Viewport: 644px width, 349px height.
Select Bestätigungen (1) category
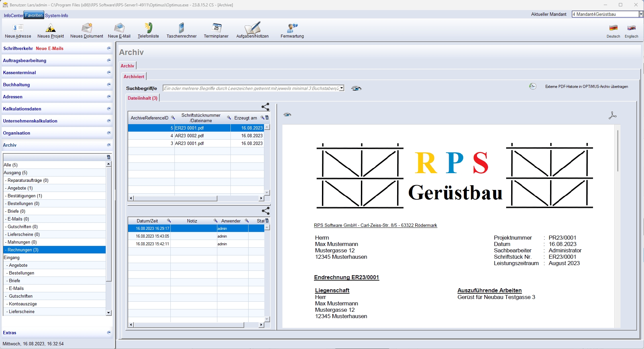(54, 196)
